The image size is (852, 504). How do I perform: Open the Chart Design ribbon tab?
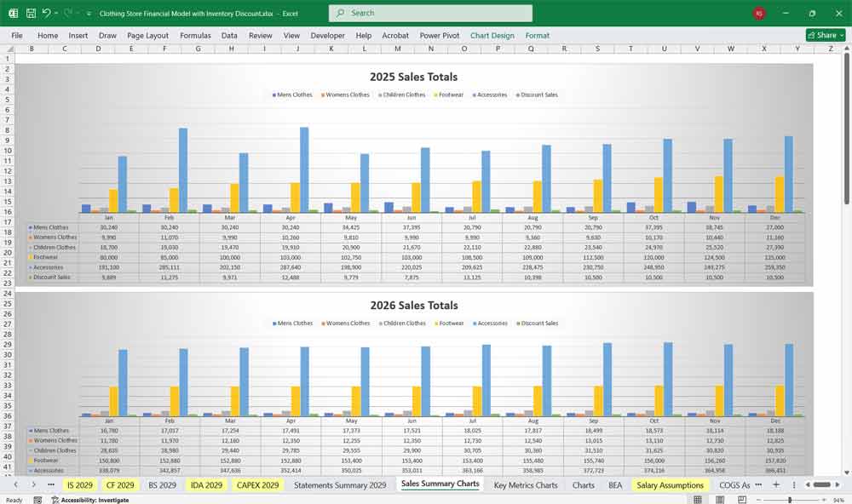(492, 36)
